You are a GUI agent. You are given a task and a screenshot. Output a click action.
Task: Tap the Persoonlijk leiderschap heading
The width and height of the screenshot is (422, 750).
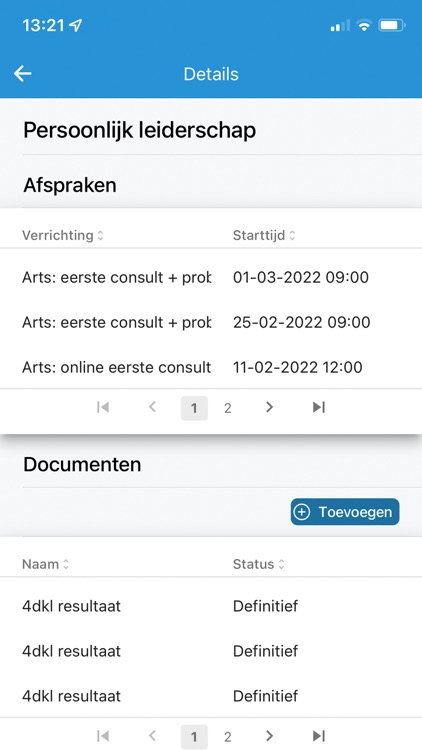[139, 130]
